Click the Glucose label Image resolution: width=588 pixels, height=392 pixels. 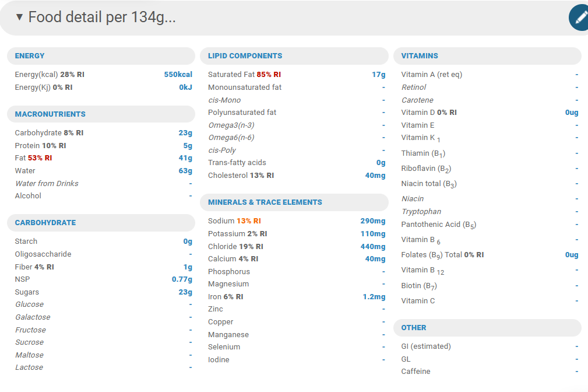(x=30, y=304)
